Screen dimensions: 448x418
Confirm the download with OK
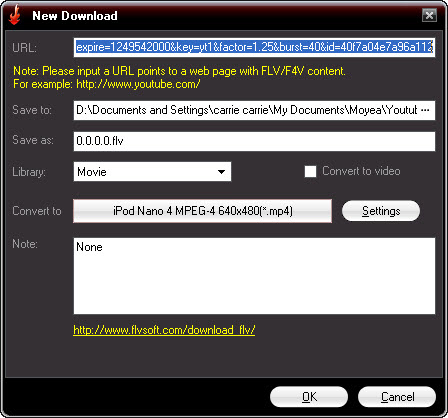[309, 397]
